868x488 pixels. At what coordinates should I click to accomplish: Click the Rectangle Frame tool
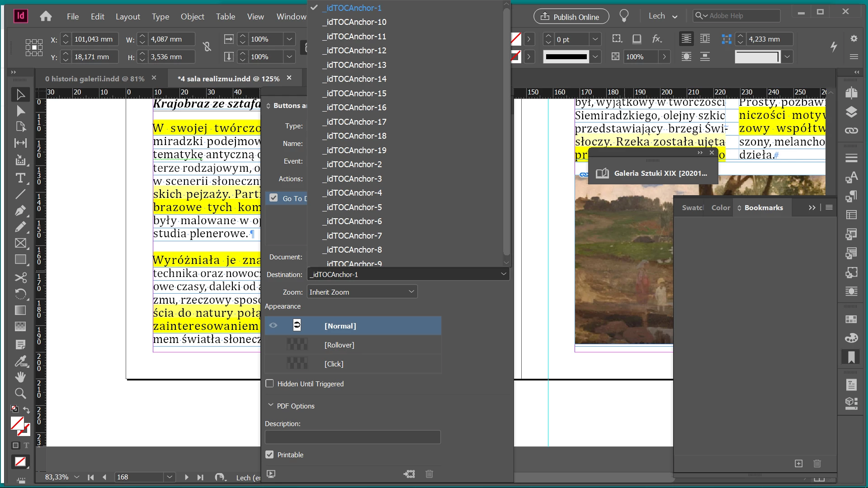click(20, 243)
